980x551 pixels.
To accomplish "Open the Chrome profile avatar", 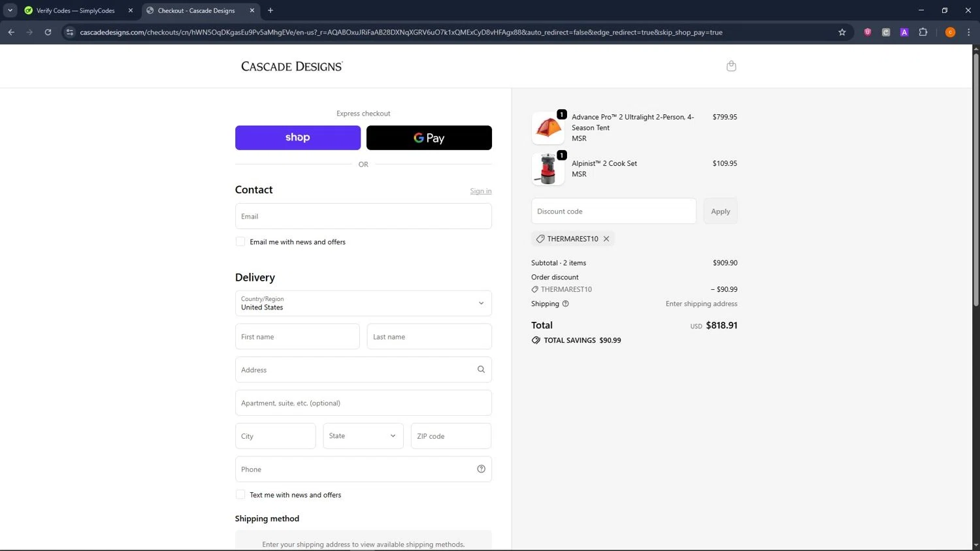I will pyautogui.click(x=950, y=32).
